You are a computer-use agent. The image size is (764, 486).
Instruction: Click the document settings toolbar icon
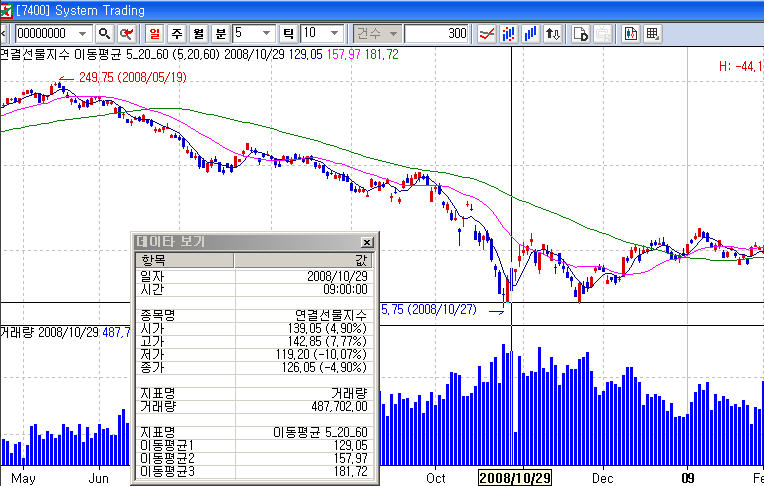pos(580,33)
